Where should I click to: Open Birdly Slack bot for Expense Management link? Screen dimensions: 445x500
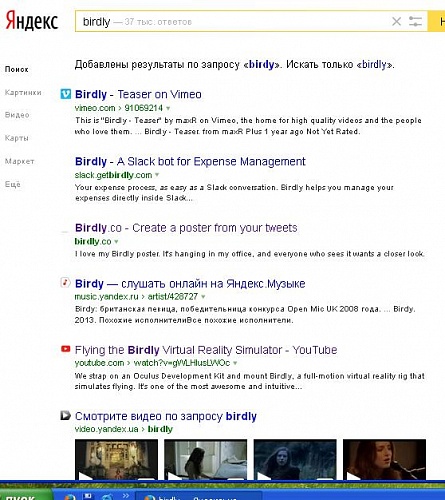coord(190,162)
